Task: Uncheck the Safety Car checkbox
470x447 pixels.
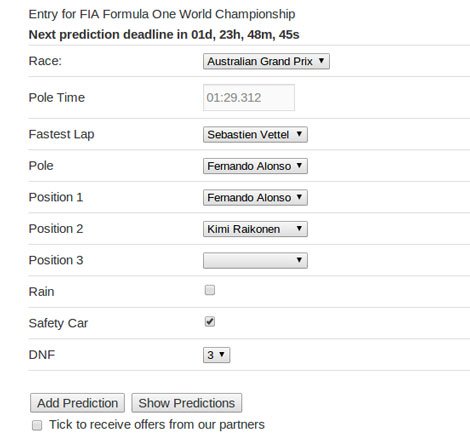Action: (x=210, y=322)
